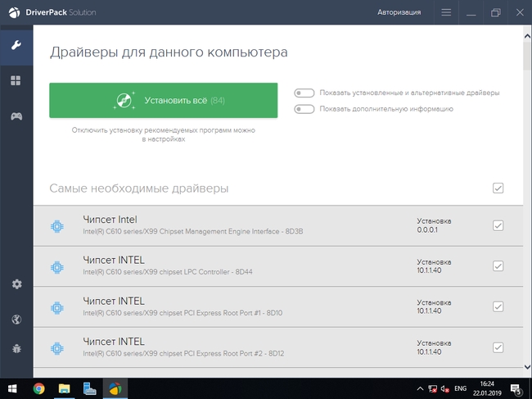Open the drivers wrench tab in sidebar

pyautogui.click(x=16, y=45)
